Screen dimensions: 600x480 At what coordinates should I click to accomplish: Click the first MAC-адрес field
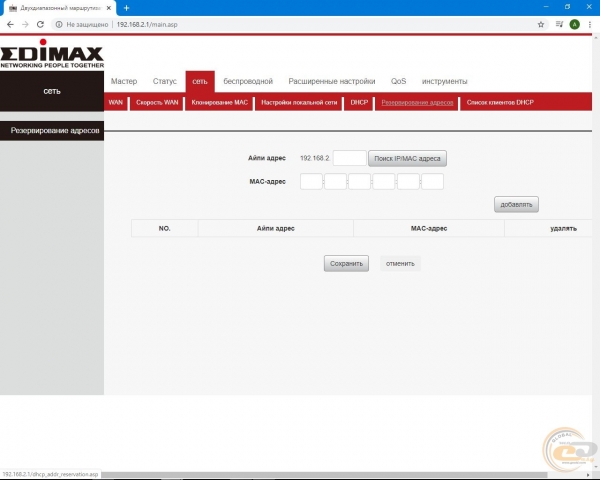click(311, 181)
